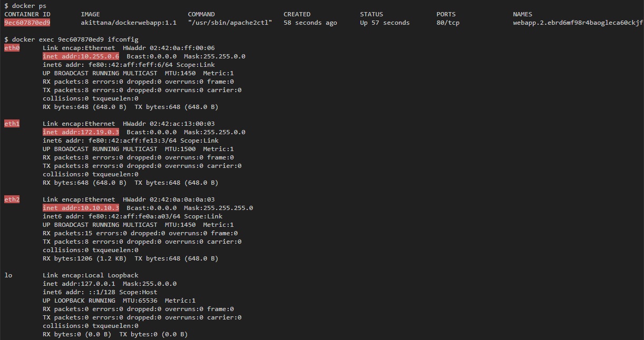Click the CONTAINER ID column header

(27, 14)
